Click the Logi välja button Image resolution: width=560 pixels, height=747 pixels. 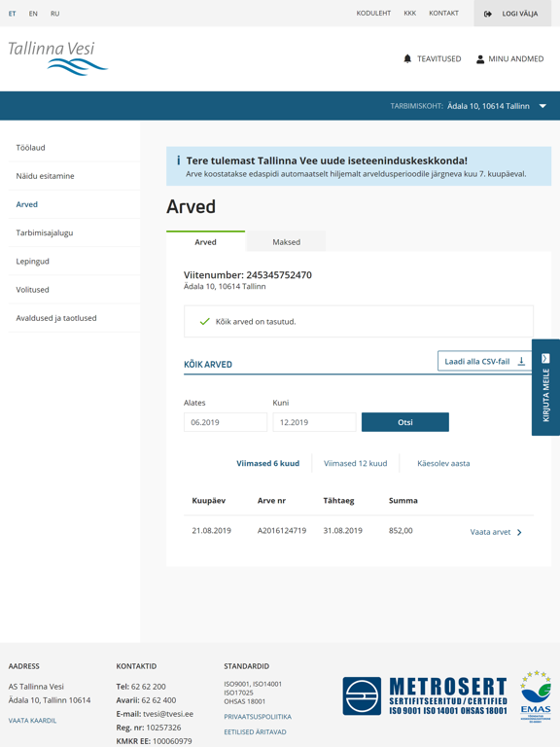[x=512, y=14]
